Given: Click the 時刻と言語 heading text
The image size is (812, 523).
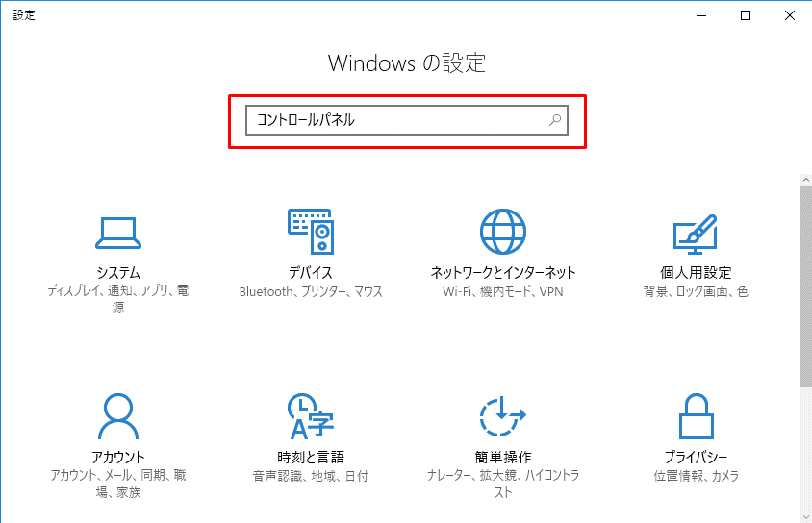Looking at the screenshot, I should [311, 457].
